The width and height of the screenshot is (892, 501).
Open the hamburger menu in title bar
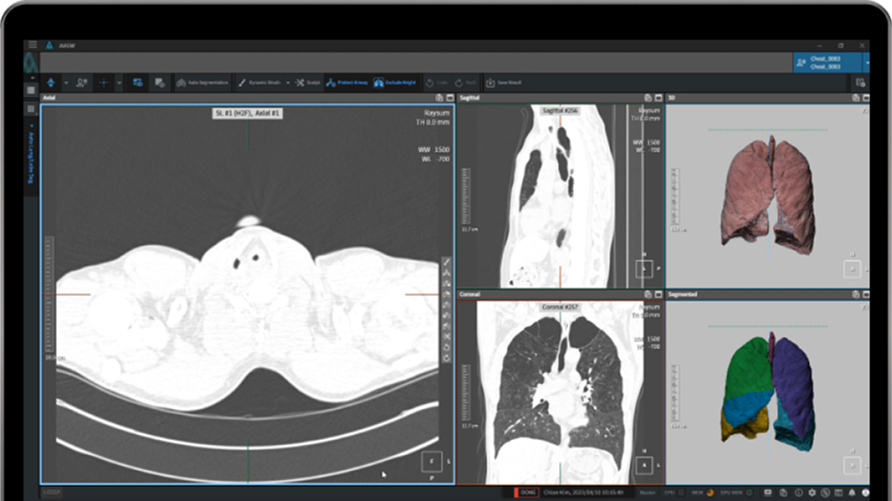tap(32, 45)
